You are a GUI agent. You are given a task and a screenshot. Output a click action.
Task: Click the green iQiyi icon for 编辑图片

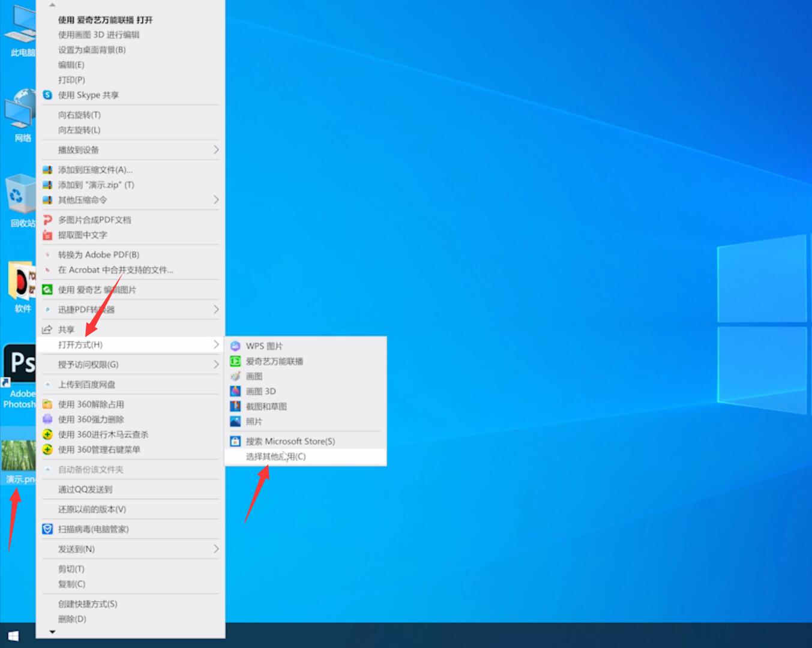(x=47, y=290)
